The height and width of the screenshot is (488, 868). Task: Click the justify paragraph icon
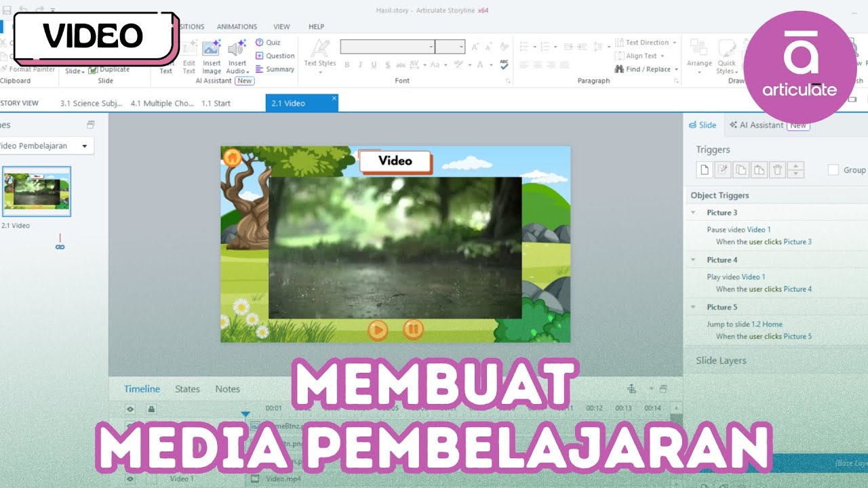[x=564, y=65]
